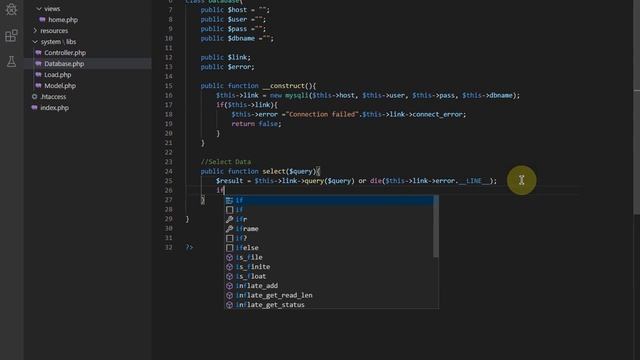The width and height of the screenshot is (640, 360).
Task: Click the PHP icon beside index.php
Action: point(35,108)
